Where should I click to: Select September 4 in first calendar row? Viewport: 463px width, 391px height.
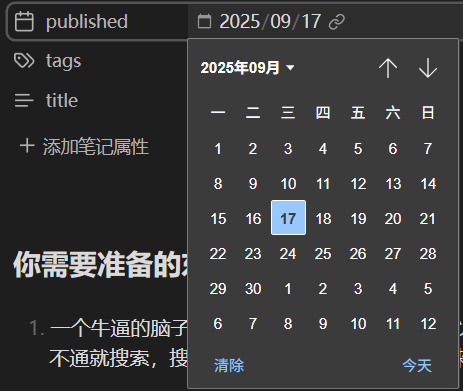coord(323,149)
